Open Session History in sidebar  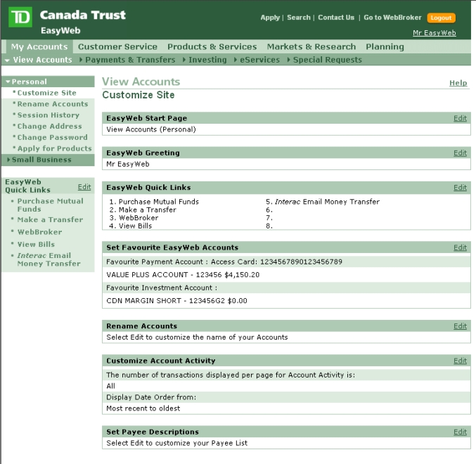click(49, 115)
